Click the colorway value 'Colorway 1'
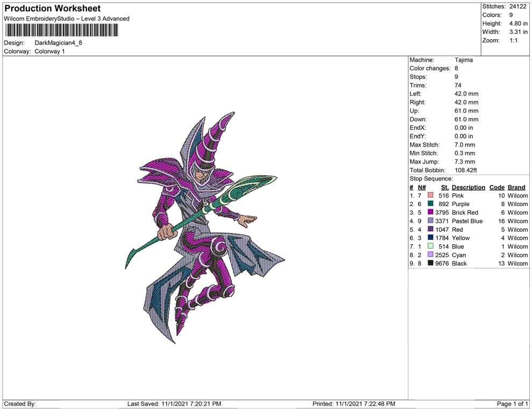 point(49,51)
